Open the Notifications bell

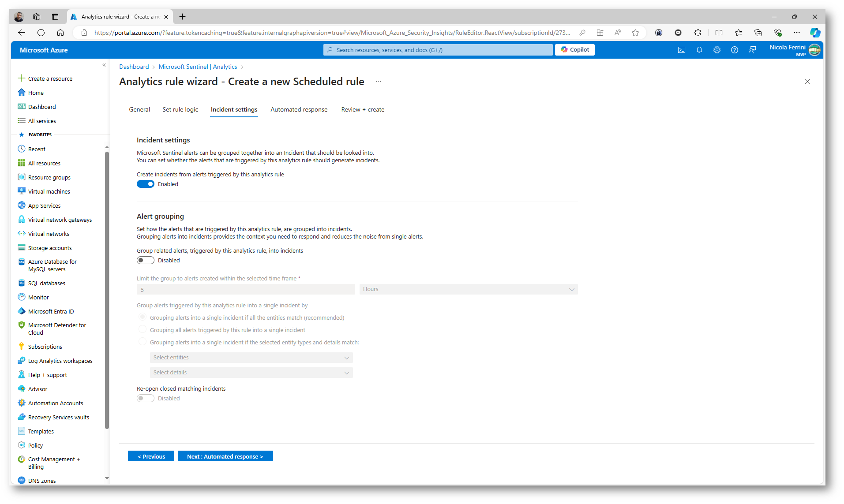[699, 50]
